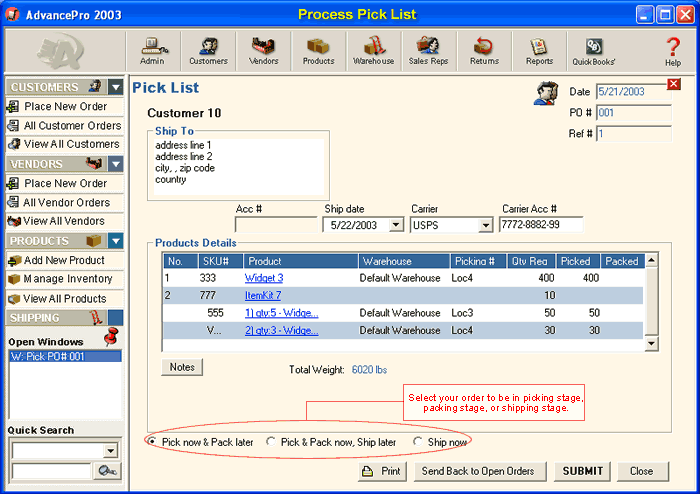Open the Admin toolbar icon
Screen dimensions: 700x494
click(x=153, y=51)
